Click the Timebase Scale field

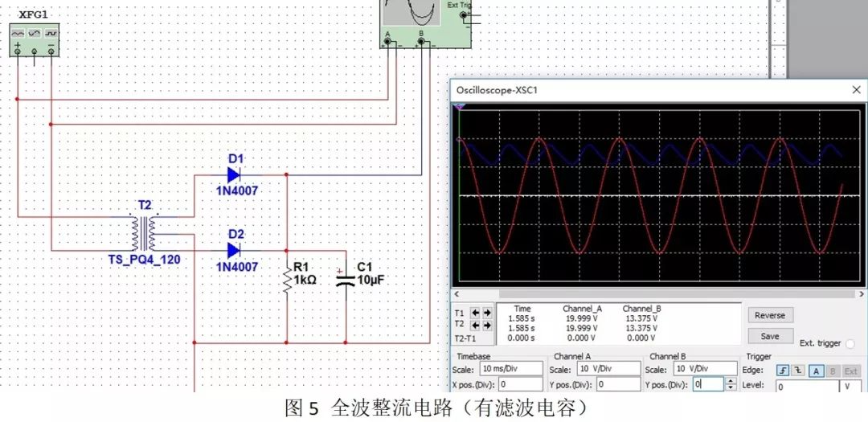click(x=511, y=369)
